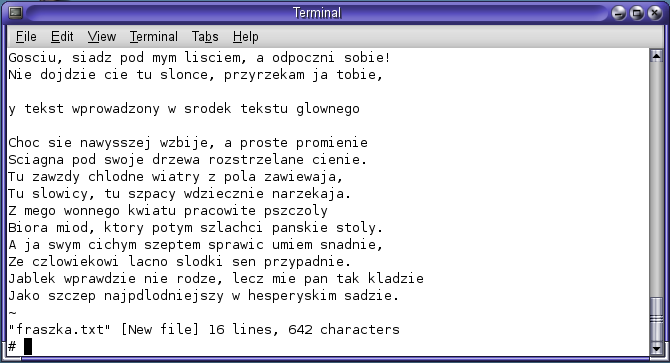Click the scrollbar up arrow

pyautogui.click(x=656, y=56)
